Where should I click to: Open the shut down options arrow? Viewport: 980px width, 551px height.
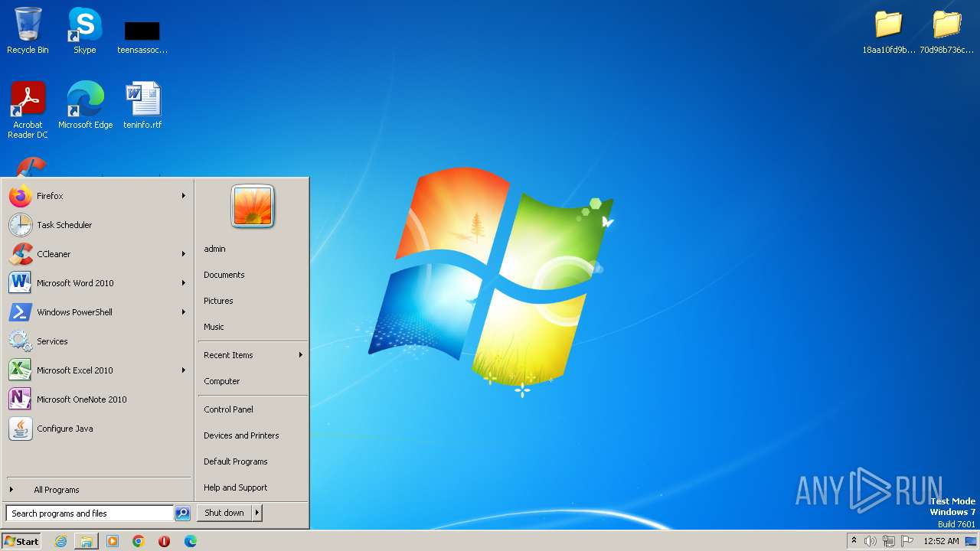[257, 513]
